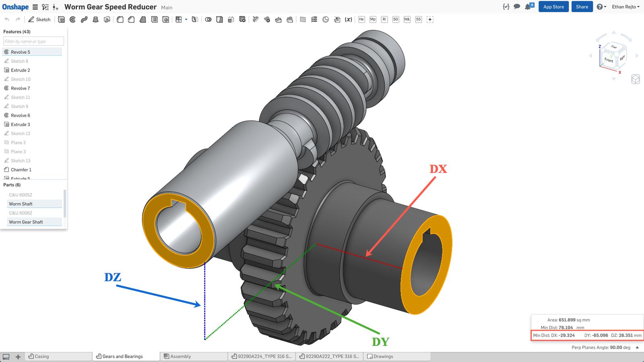This screenshot has height=362, width=644.
Task: Select the Sweep tool icon
Action: click(x=84, y=19)
